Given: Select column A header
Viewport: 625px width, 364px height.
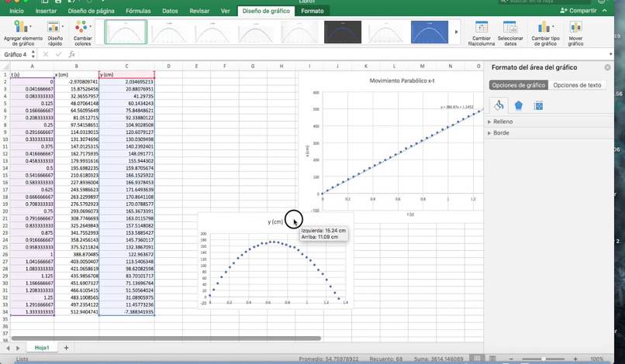Looking at the screenshot, I should pos(32,67).
